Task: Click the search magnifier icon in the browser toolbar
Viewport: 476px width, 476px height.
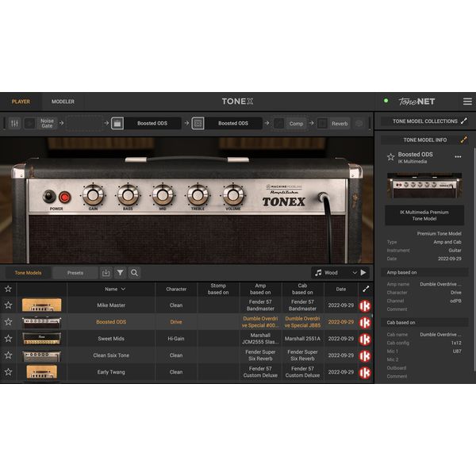Action: [135, 273]
